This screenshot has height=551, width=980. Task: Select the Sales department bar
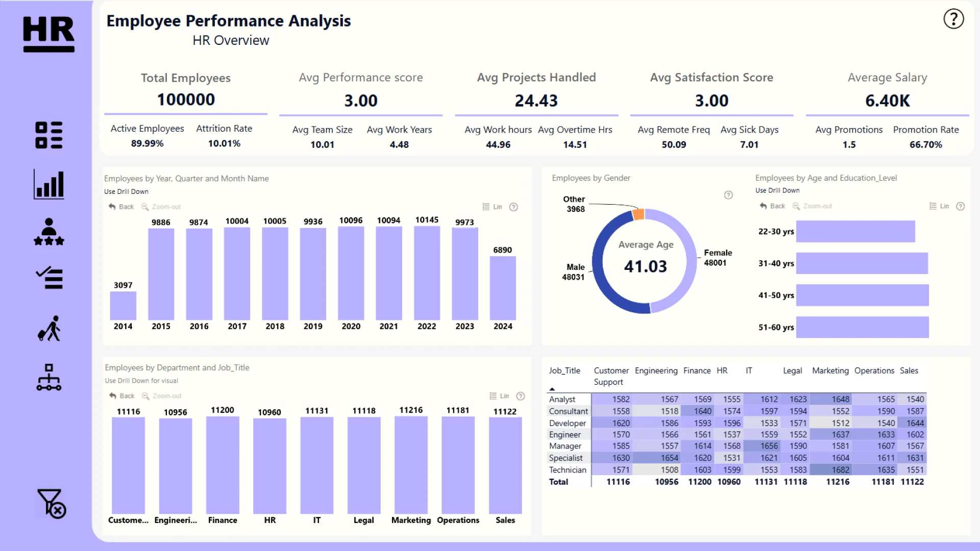click(505, 465)
